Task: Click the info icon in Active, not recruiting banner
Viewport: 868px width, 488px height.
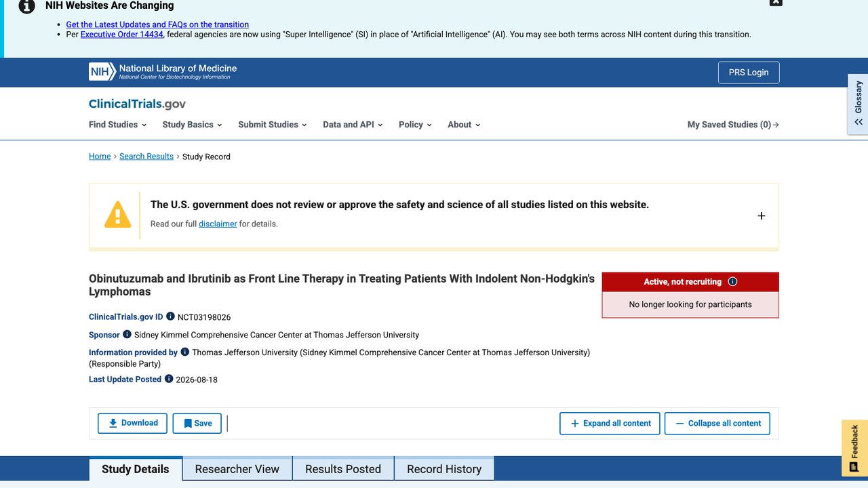Action: 732,281
